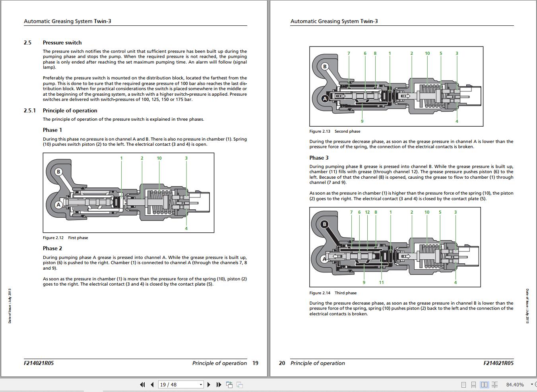This screenshot has width=537, height=392.
Task: Open the zoom level dropdown arrow
Action: [x=532, y=384]
